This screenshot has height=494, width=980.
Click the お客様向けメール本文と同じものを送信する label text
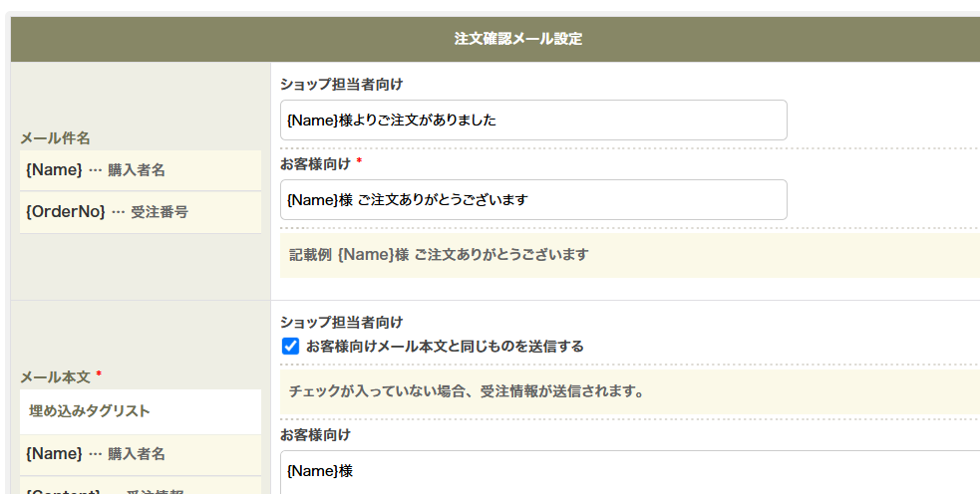tap(445, 347)
